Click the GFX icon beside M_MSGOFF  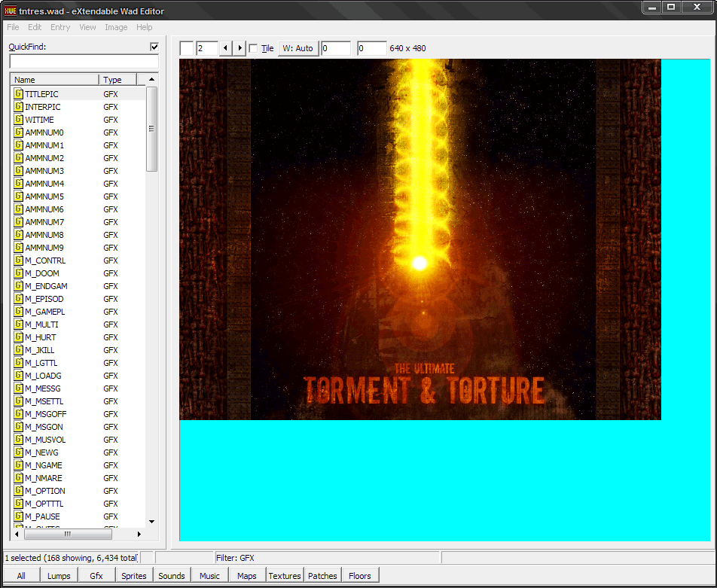point(18,414)
